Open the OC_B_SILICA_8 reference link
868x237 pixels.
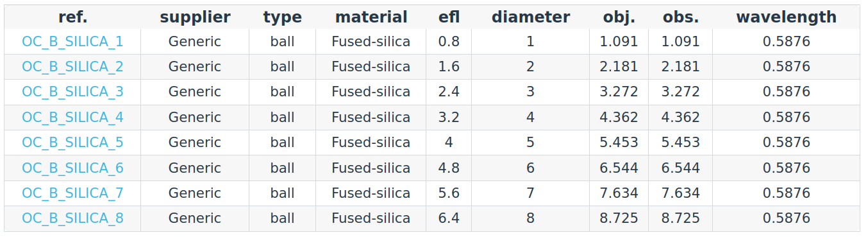[x=72, y=218]
